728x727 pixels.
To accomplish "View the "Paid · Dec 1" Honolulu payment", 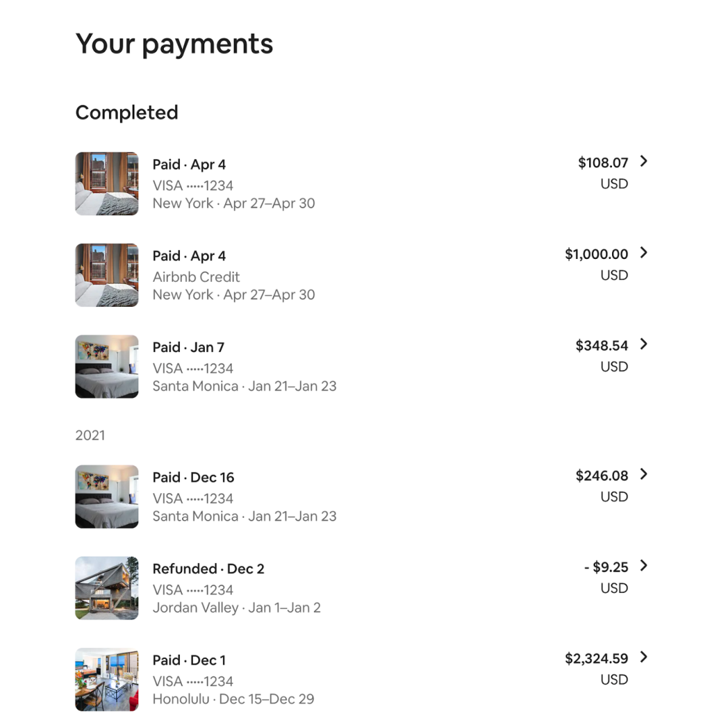I will (189, 660).
